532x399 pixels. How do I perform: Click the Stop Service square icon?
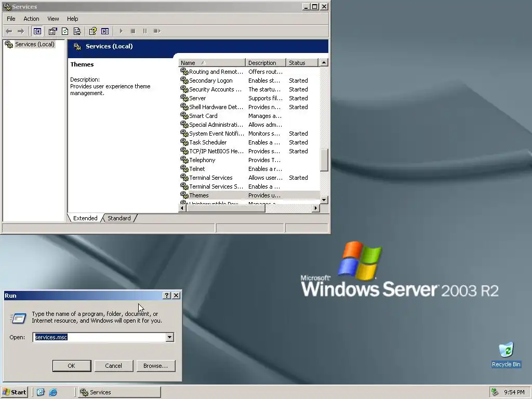tap(133, 31)
